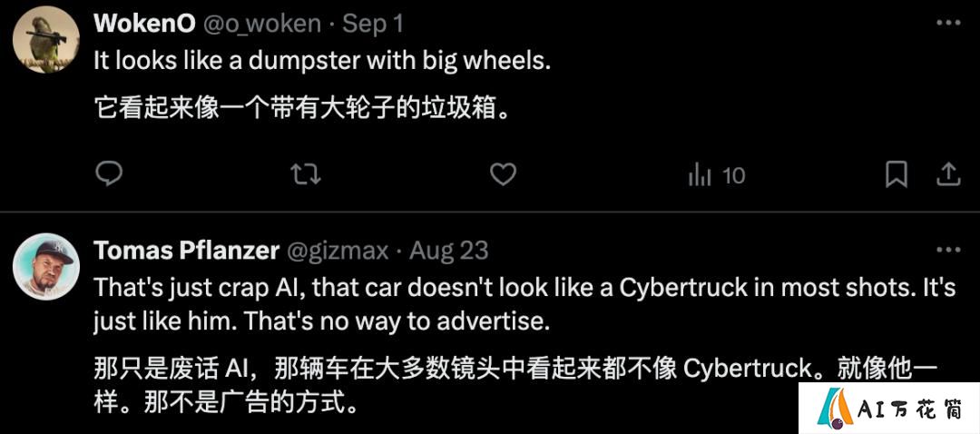Open view analytics bar-chart icon

coord(700,176)
